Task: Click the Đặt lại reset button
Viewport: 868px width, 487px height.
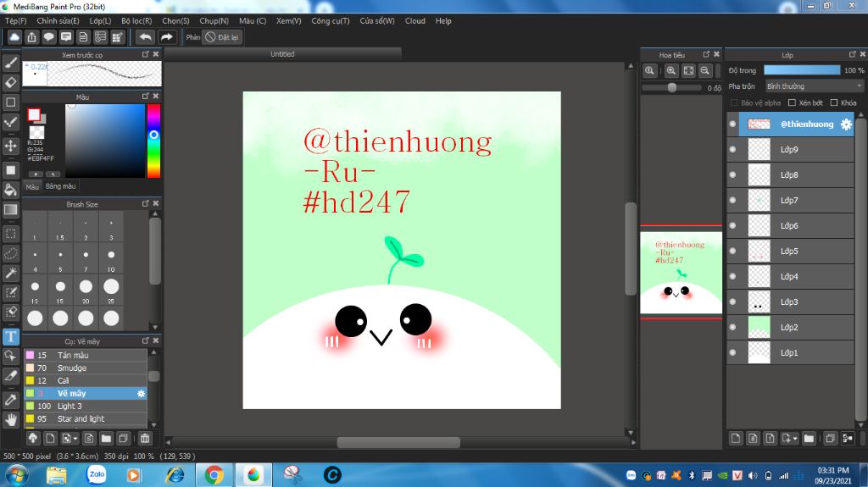Action: [x=222, y=37]
